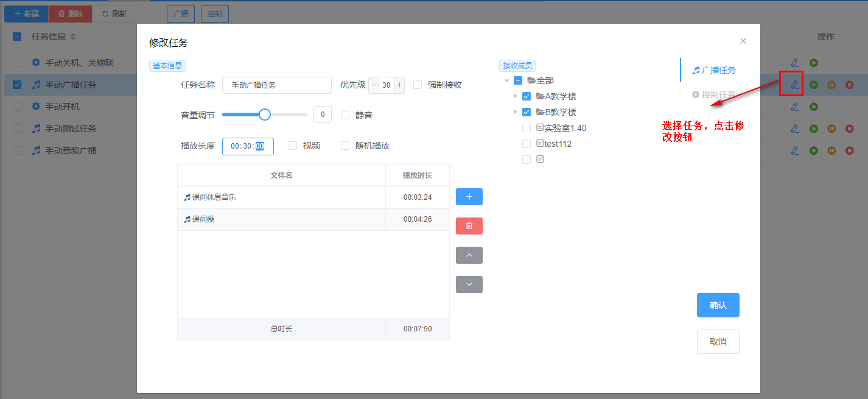868x399 pixels.
Task: Enable the 强制接收 checkbox
Action: [x=418, y=85]
